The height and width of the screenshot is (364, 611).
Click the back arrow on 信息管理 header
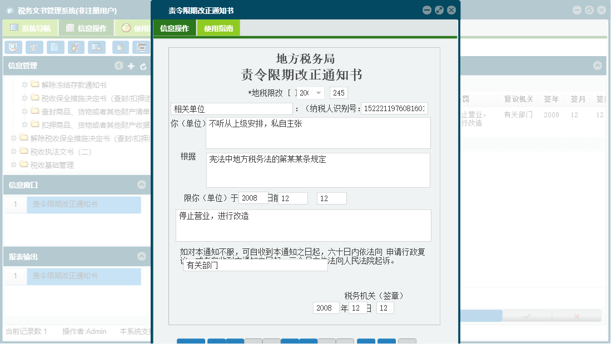coord(118,66)
